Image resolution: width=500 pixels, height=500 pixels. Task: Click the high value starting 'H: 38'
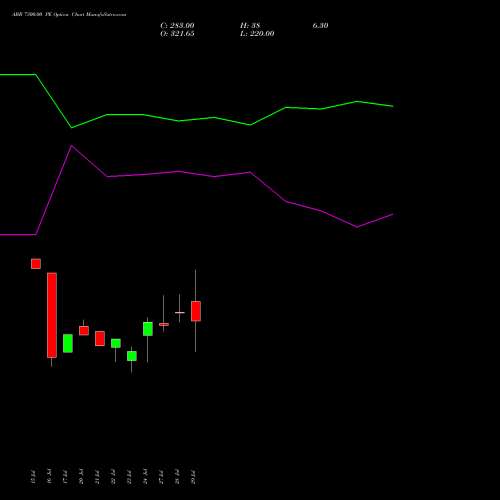pos(250,26)
